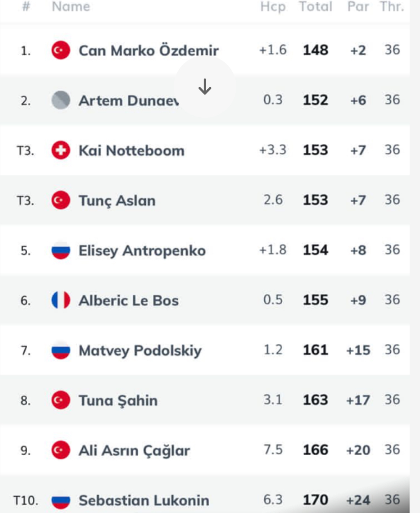Click Turkish flag beside Can Marko Özdemir
420x513 pixels.
61,50
